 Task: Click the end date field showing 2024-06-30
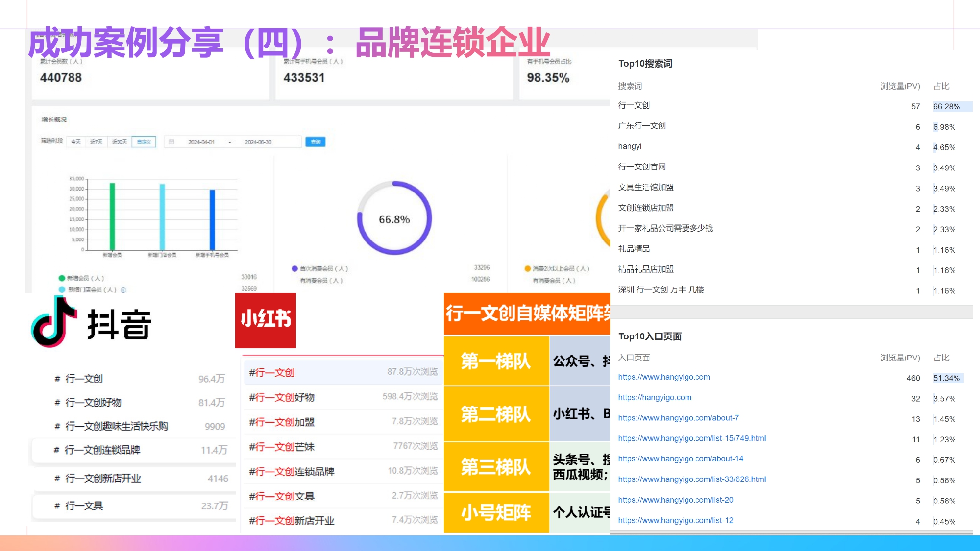259,142
